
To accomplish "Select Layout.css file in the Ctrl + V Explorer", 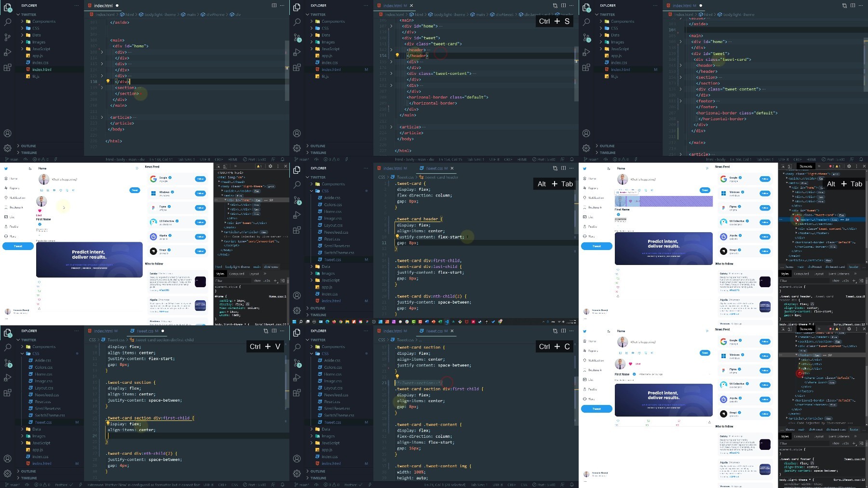I will 44,388.
